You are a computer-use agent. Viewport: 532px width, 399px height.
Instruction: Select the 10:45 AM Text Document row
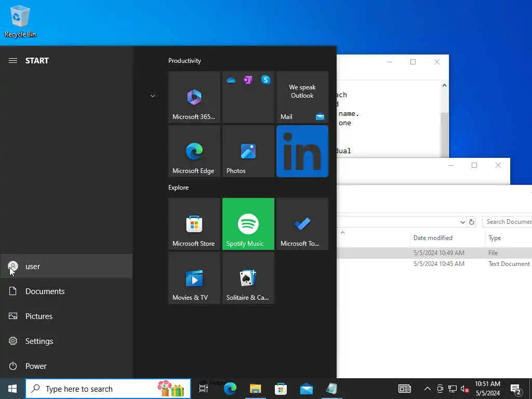[434, 264]
